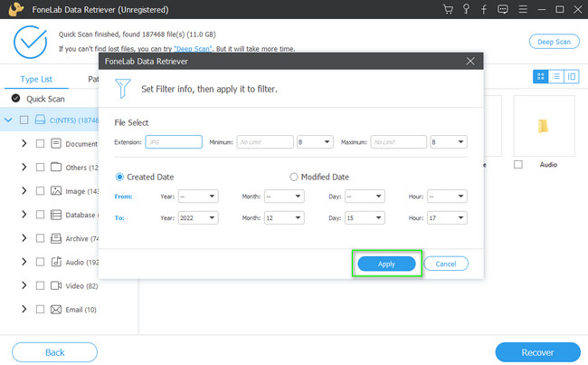Viewport: 588px width, 365px height.
Task: Click the FoneLab app logo
Action: 15,9
